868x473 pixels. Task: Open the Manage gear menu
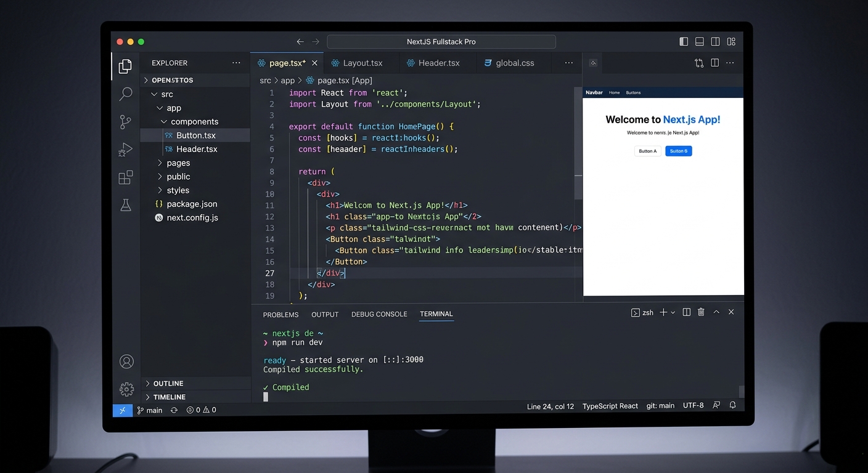pos(126,389)
